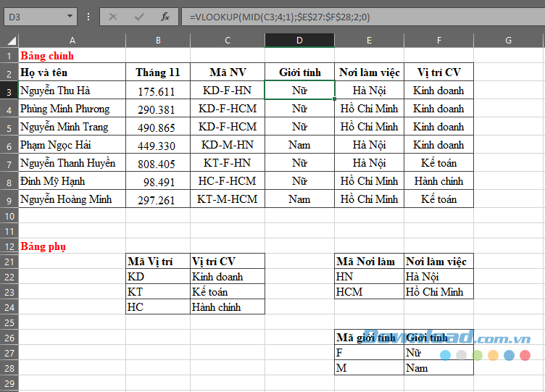This screenshot has width=545, height=392.
Task: Select employee code KD-M-HN
Action: [228, 145]
